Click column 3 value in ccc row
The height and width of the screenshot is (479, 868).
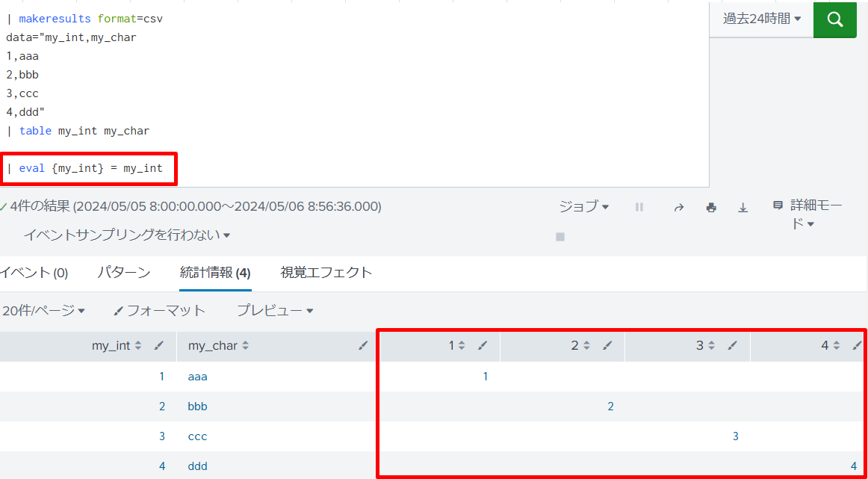[736, 436]
